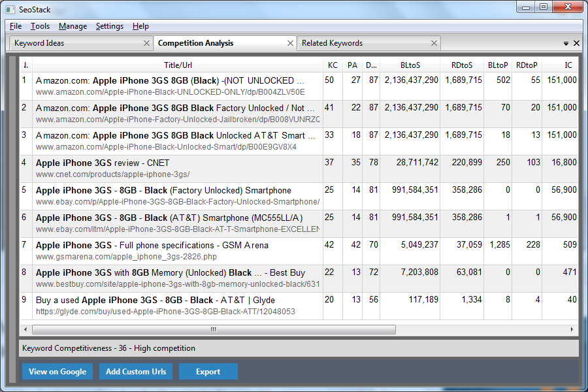The width and height of the screenshot is (588, 392).
Task: Click the www.cnet.com/products/apple-iphone-3gs/ URL
Action: click(x=112, y=174)
